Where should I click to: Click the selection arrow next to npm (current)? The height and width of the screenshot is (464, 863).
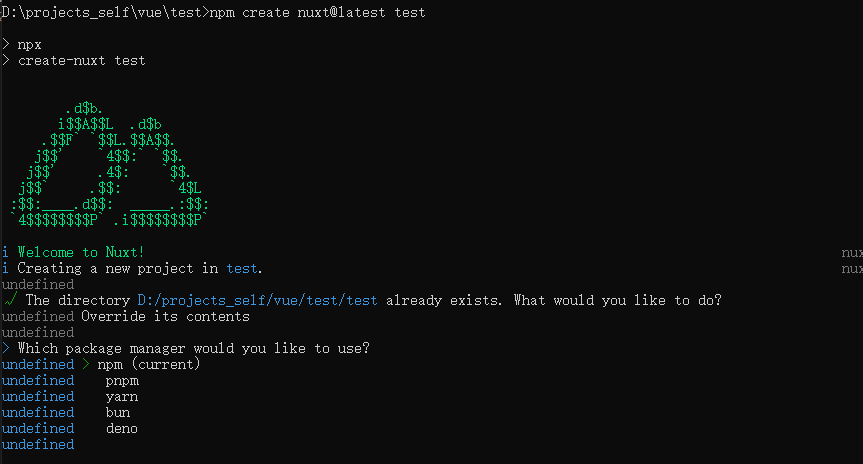click(86, 364)
